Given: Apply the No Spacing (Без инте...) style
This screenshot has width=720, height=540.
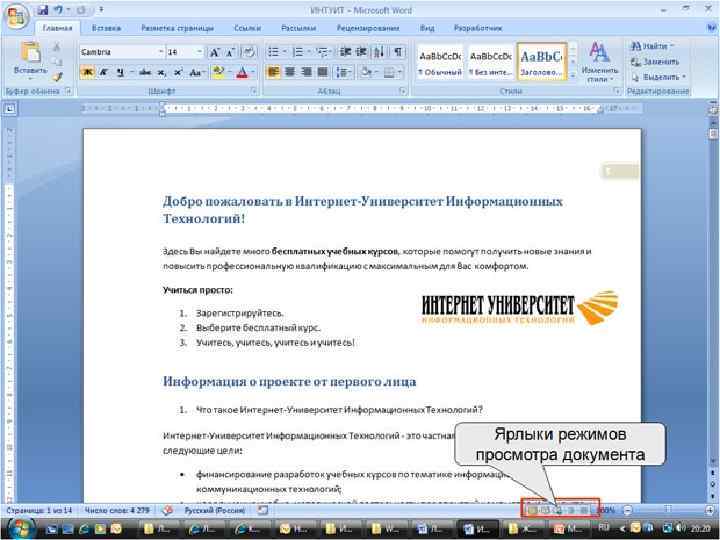Looking at the screenshot, I should [x=490, y=62].
